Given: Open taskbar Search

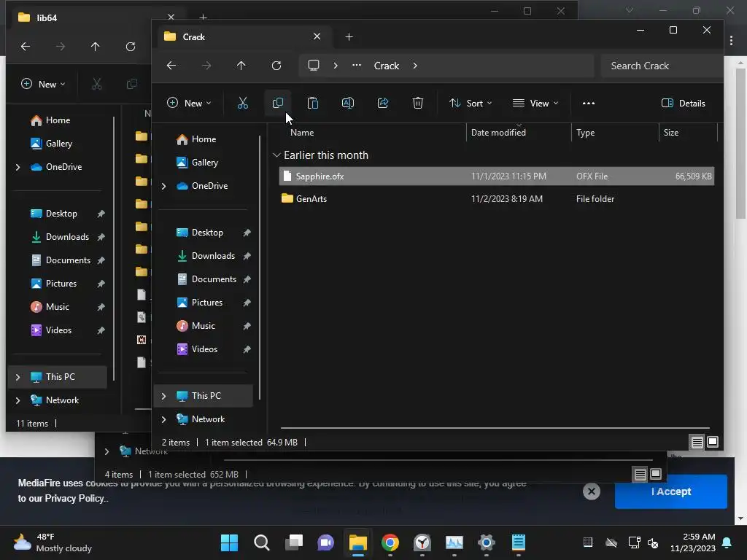Looking at the screenshot, I should [x=262, y=542].
